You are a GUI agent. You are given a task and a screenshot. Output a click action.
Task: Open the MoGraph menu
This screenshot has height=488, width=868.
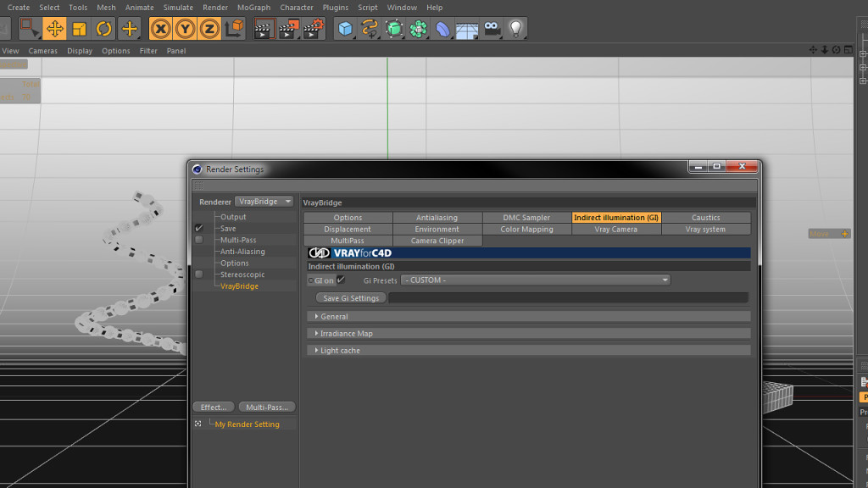(x=253, y=7)
